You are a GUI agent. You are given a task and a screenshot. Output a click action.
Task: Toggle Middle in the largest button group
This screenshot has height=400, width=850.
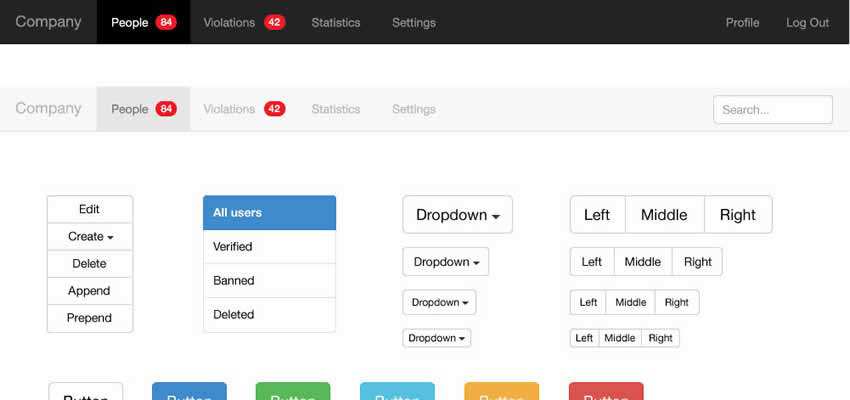tap(664, 215)
